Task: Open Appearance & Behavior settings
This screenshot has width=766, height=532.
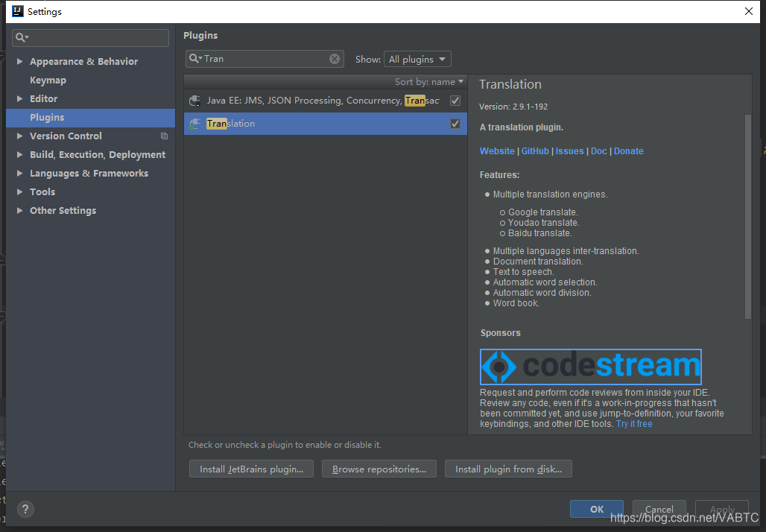Action: pyautogui.click(x=83, y=62)
